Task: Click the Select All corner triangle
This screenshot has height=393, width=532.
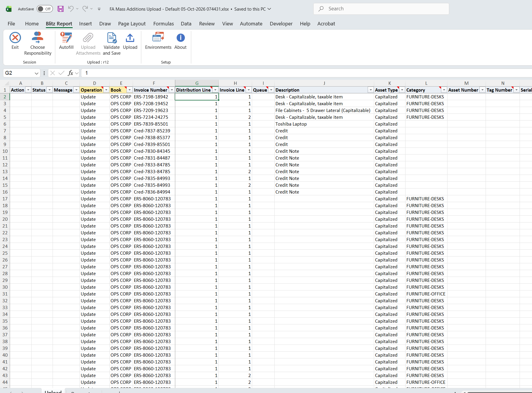Action: click(x=7, y=84)
